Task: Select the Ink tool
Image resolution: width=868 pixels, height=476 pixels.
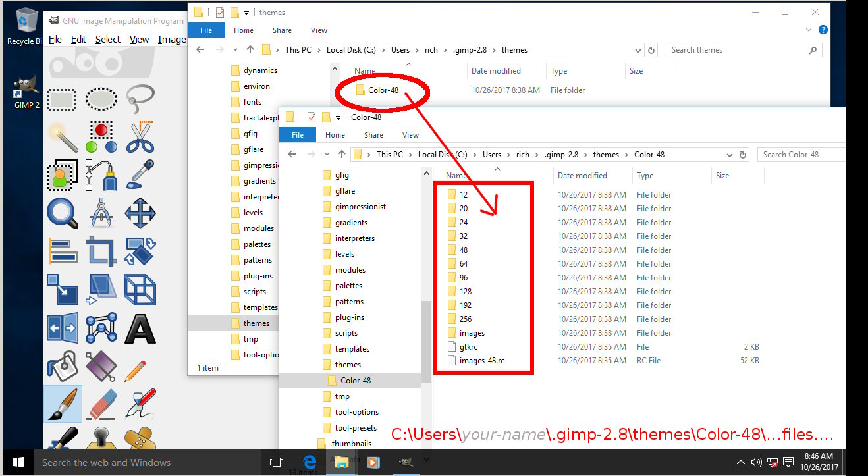Action: point(140,404)
